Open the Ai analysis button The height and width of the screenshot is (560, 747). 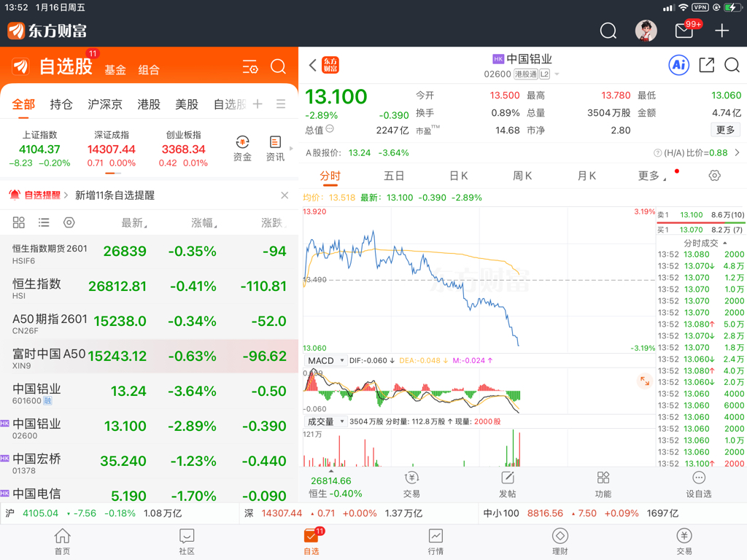[679, 65]
